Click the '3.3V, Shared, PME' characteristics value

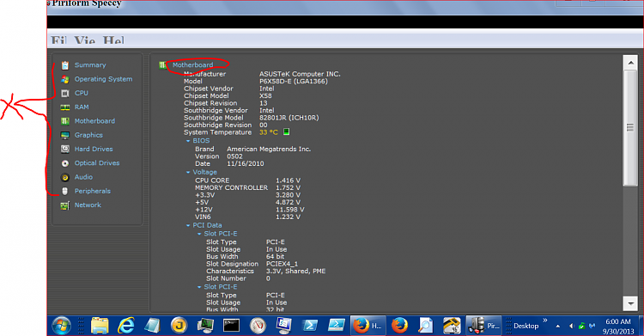coord(295,271)
